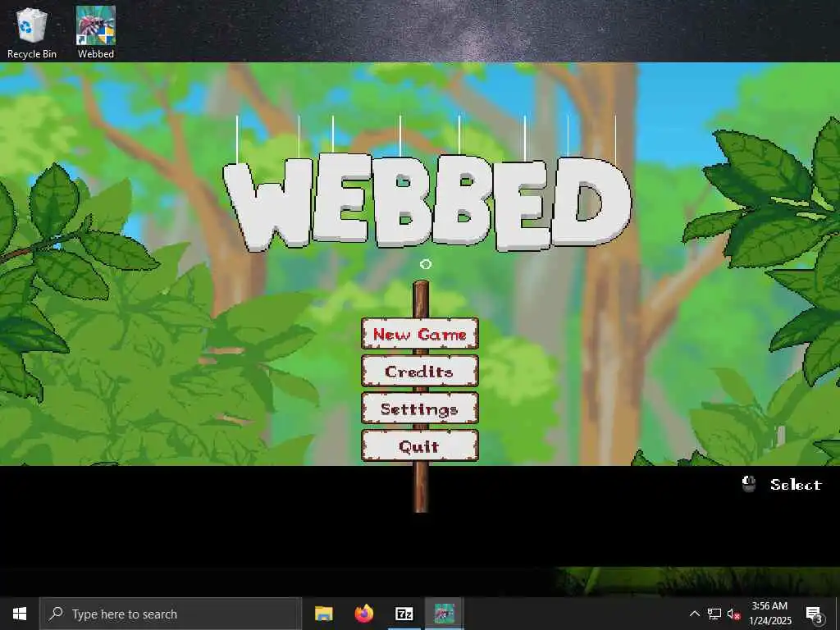Click the mouse Select hint icon
The height and width of the screenshot is (630, 840).
pyautogui.click(x=748, y=484)
